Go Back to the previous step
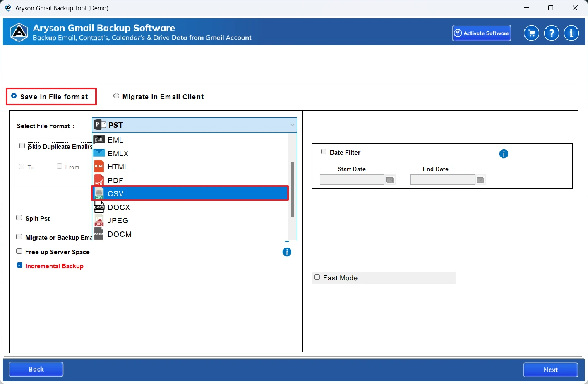 36,369
